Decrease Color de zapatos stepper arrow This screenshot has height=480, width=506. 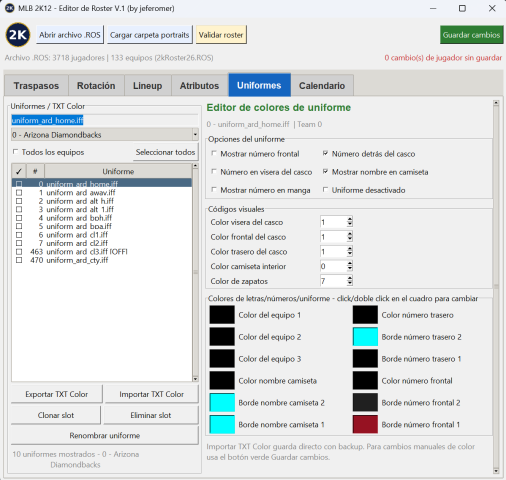[349, 284]
